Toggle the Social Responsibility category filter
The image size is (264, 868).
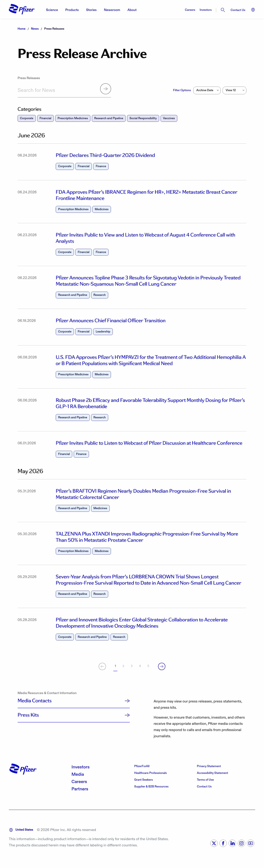click(x=143, y=118)
